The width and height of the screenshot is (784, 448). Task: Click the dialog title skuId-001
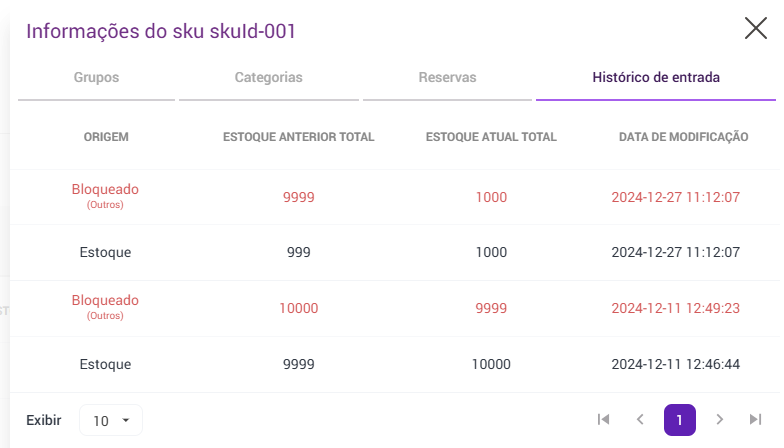160,31
